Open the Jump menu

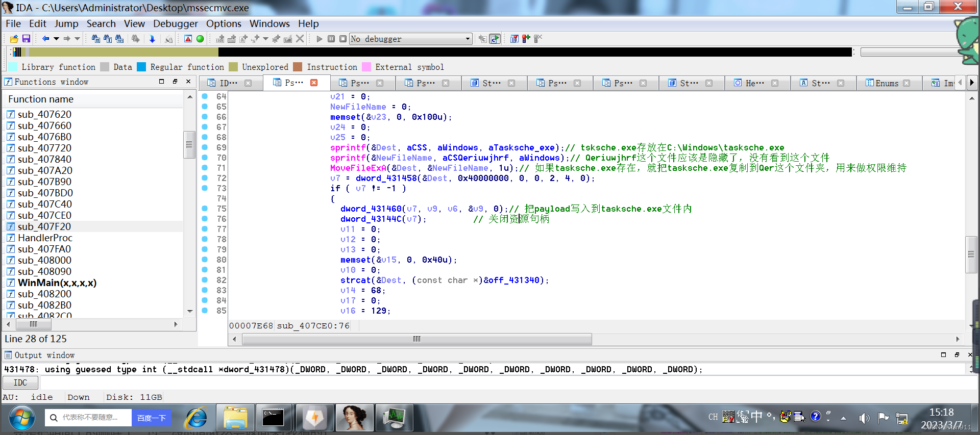pos(66,23)
